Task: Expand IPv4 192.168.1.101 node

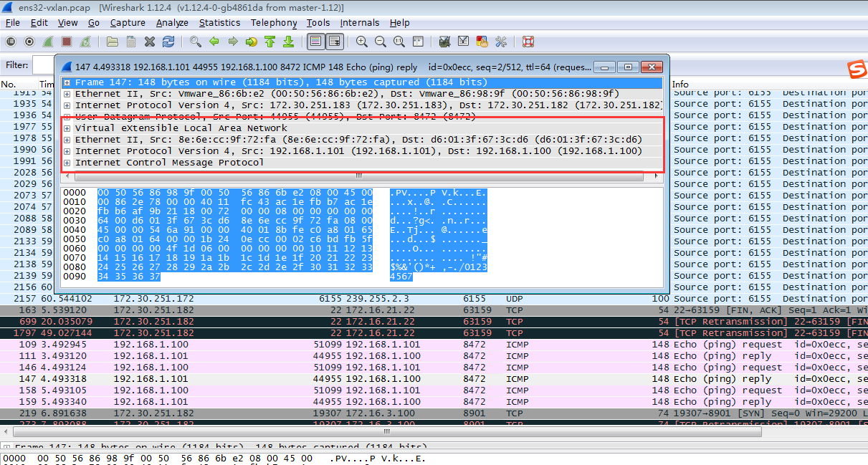Action: pyautogui.click(x=67, y=151)
